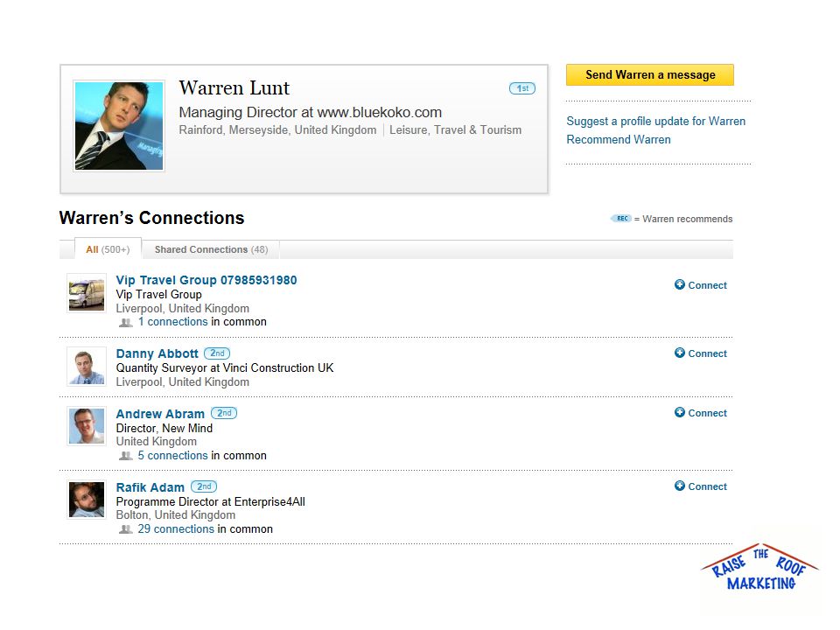Click the 1st degree badge beside Warren Lunt
The image size is (840, 630).
[x=521, y=88]
